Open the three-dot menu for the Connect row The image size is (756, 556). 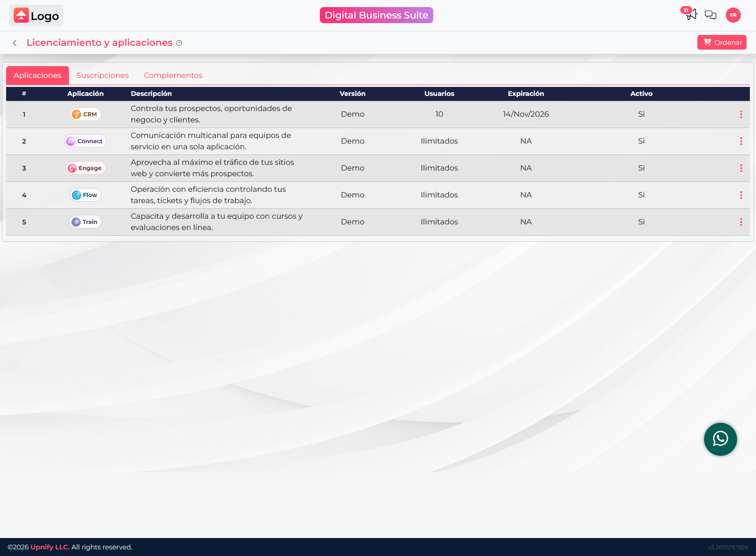coord(741,141)
